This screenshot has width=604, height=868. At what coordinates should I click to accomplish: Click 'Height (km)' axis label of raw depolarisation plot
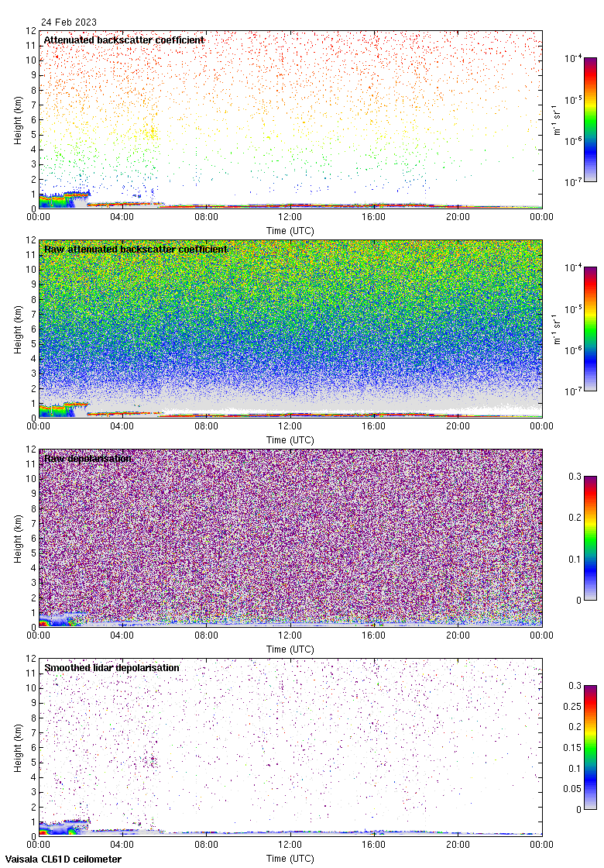(19, 539)
